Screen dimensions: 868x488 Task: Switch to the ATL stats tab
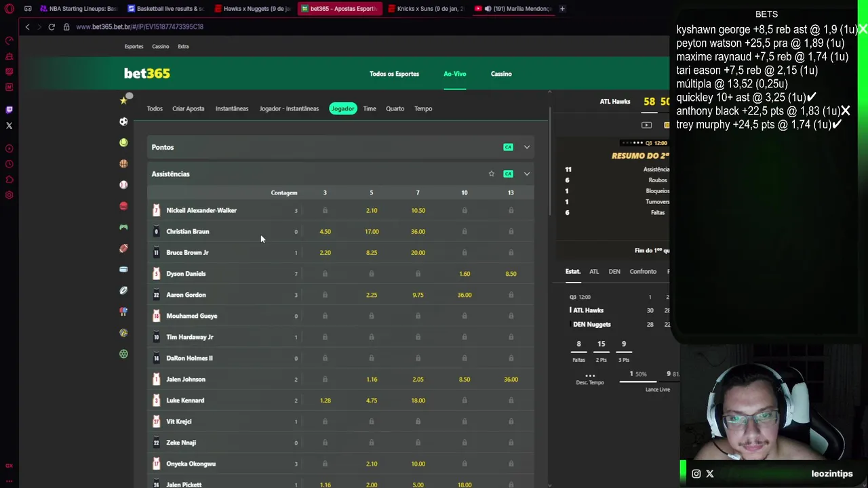[x=594, y=271]
